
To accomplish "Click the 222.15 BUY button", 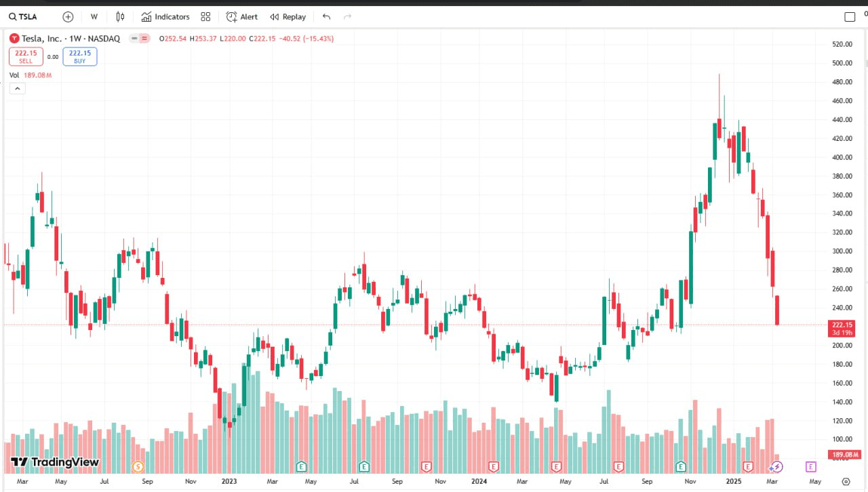I will coord(80,57).
